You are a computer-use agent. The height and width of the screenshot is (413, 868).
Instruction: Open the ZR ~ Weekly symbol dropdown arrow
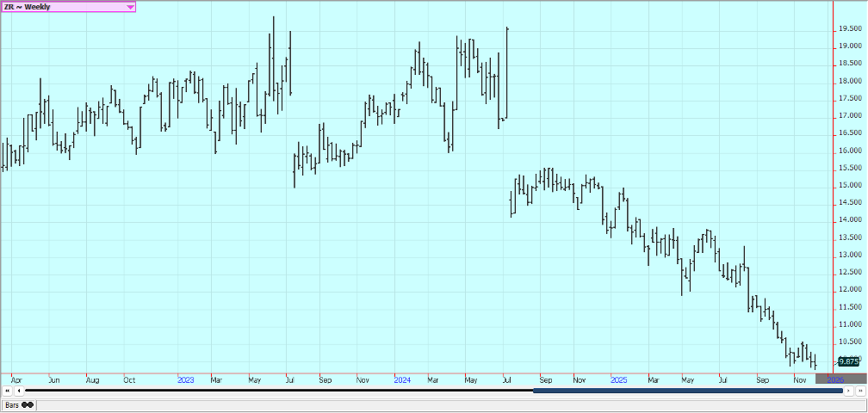(130, 7)
